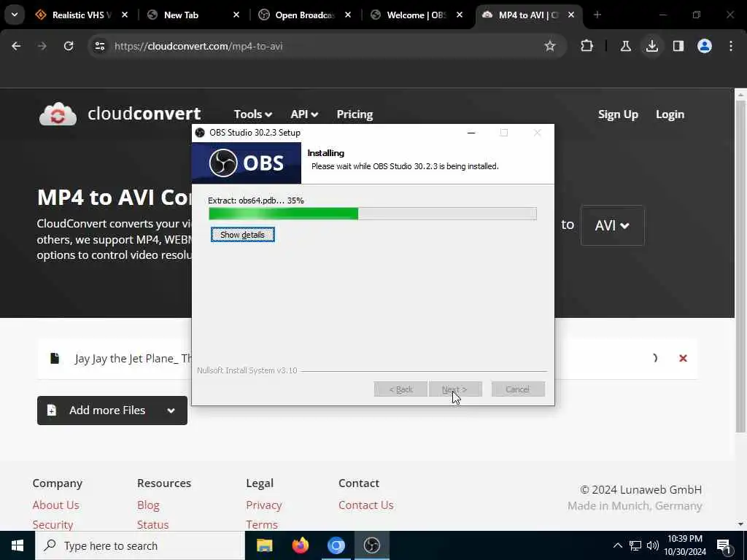Open the Blog footer link
The image size is (747, 560).
pos(148,505)
